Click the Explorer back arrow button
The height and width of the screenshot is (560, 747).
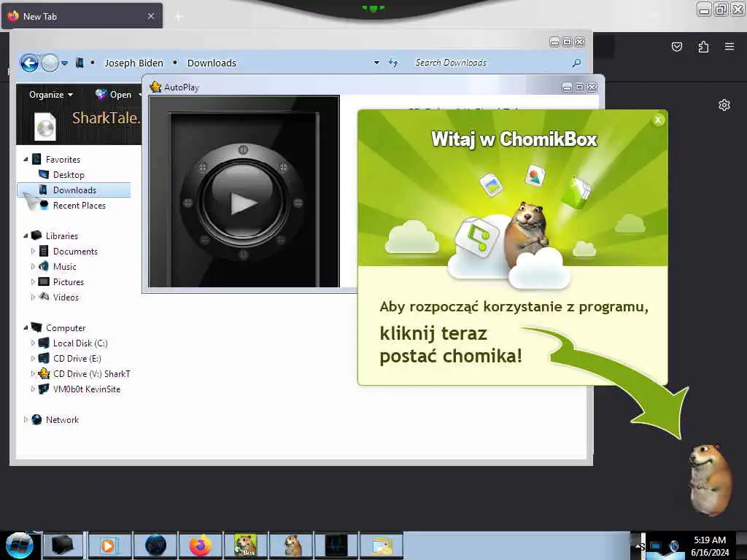tap(29, 63)
